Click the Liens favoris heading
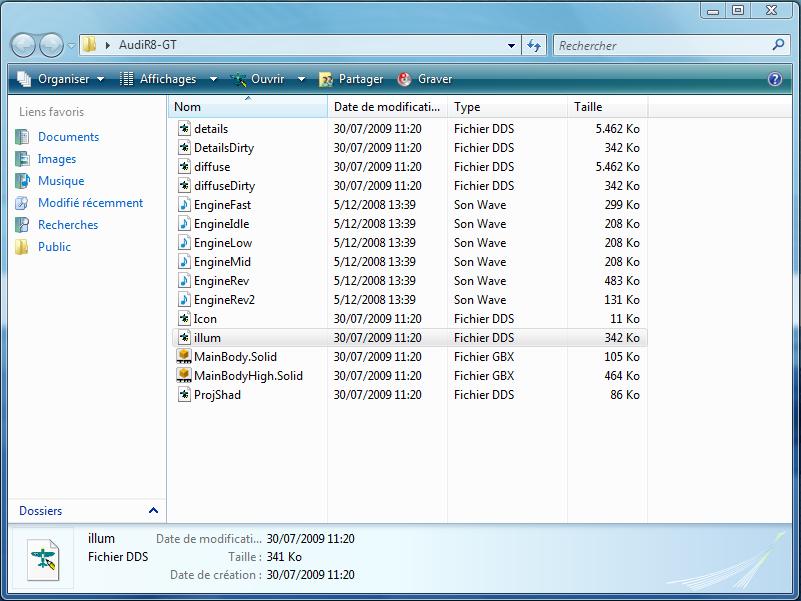The height and width of the screenshot is (601, 801). [x=52, y=112]
